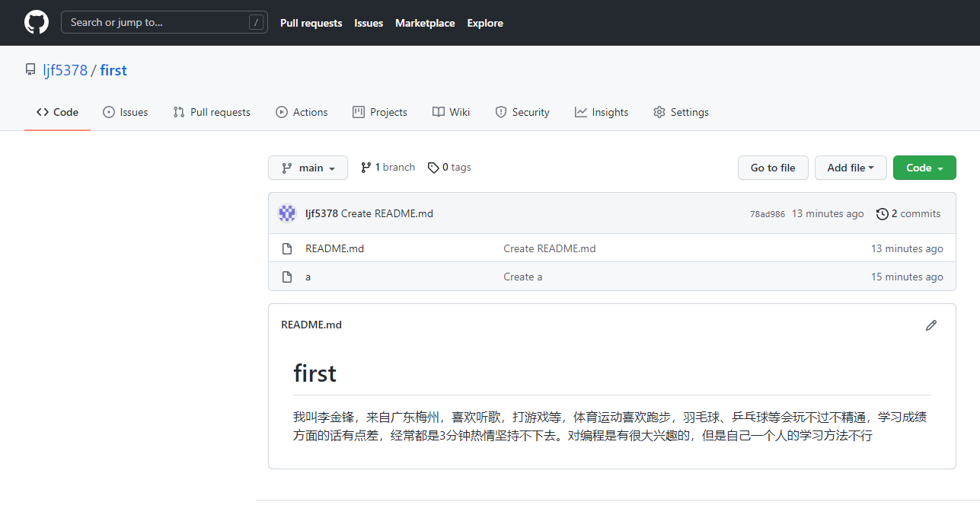Screen dimensions: 980x512
Task: Click the slash shortcut icon in search
Action: click(x=256, y=22)
